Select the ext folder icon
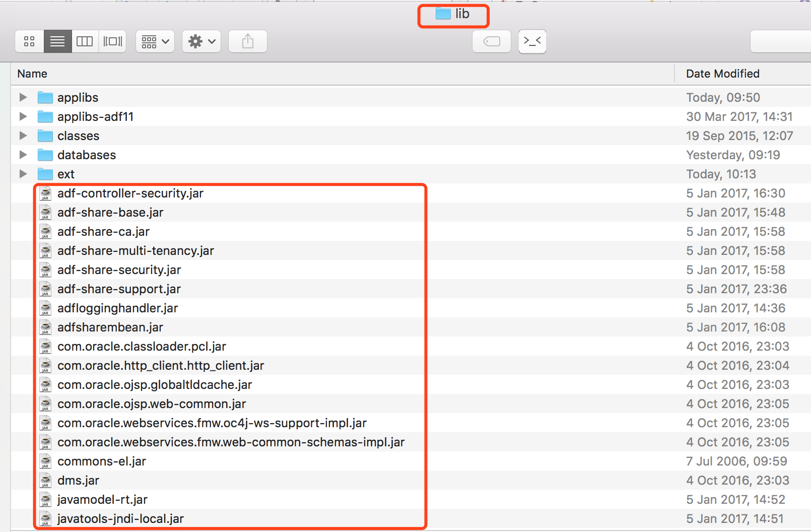The height and width of the screenshot is (532, 811). point(45,174)
